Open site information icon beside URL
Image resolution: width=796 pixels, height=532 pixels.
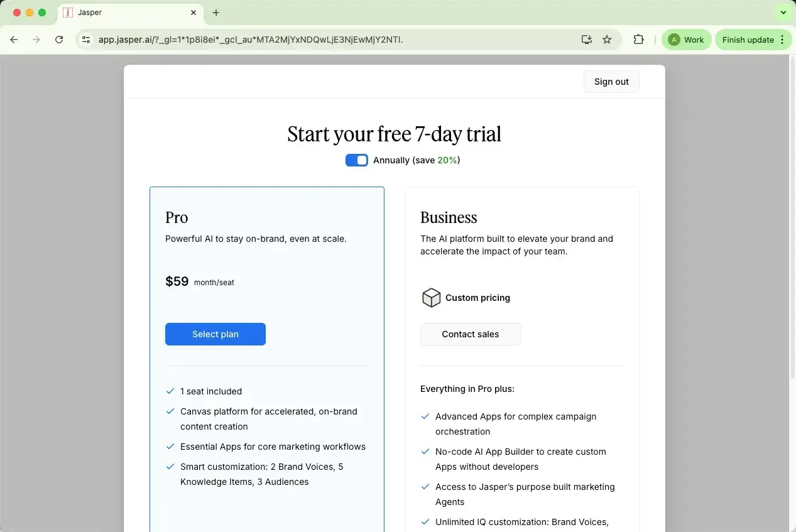tap(87, 40)
